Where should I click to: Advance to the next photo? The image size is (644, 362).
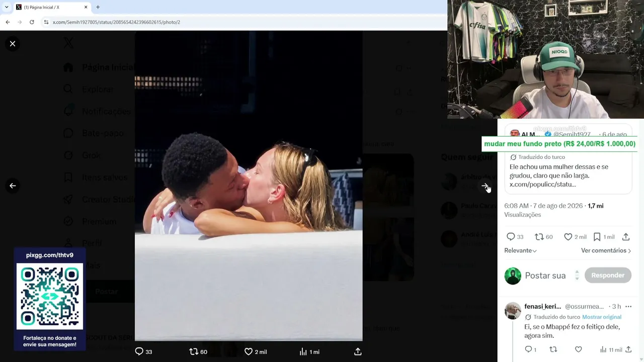485,186
